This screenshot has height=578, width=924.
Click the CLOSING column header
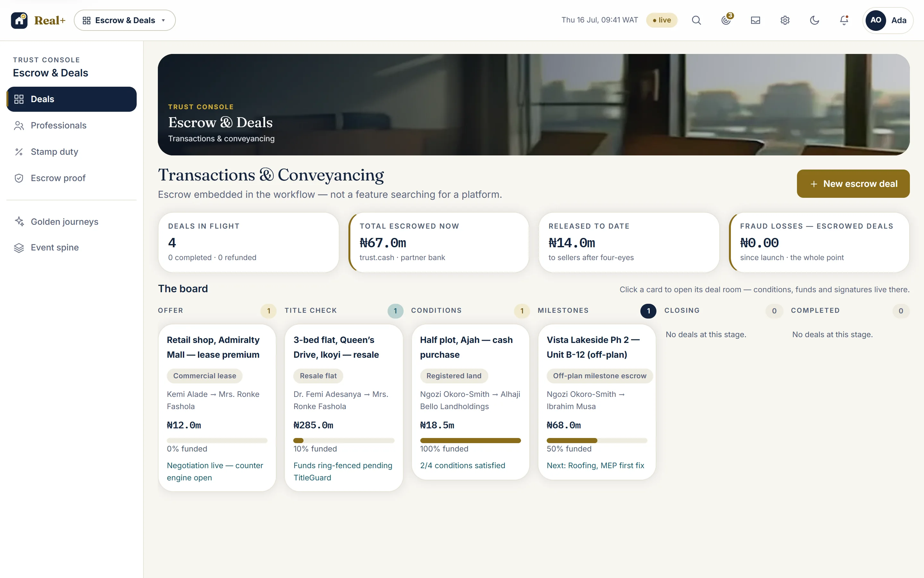click(x=682, y=311)
